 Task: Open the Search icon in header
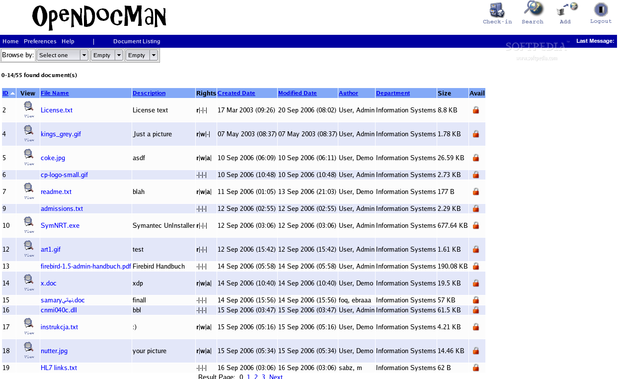click(533, 12)
